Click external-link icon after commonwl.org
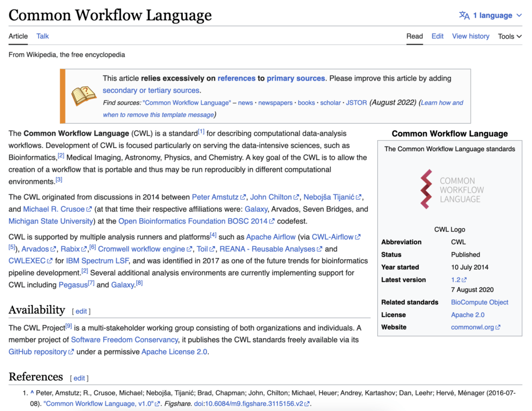532x411 pixels. coord(498,327)
